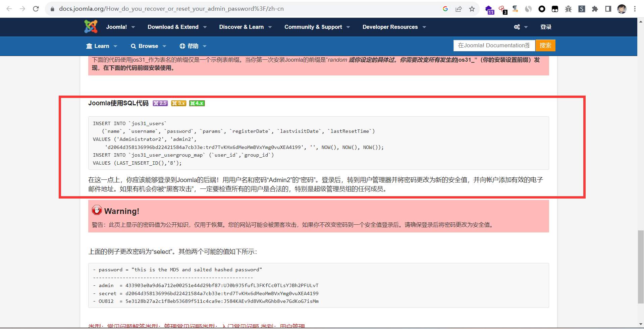Open the browser extensions puzzle icon
Viewport: 644px width, 329px height.
click(595, 9)
